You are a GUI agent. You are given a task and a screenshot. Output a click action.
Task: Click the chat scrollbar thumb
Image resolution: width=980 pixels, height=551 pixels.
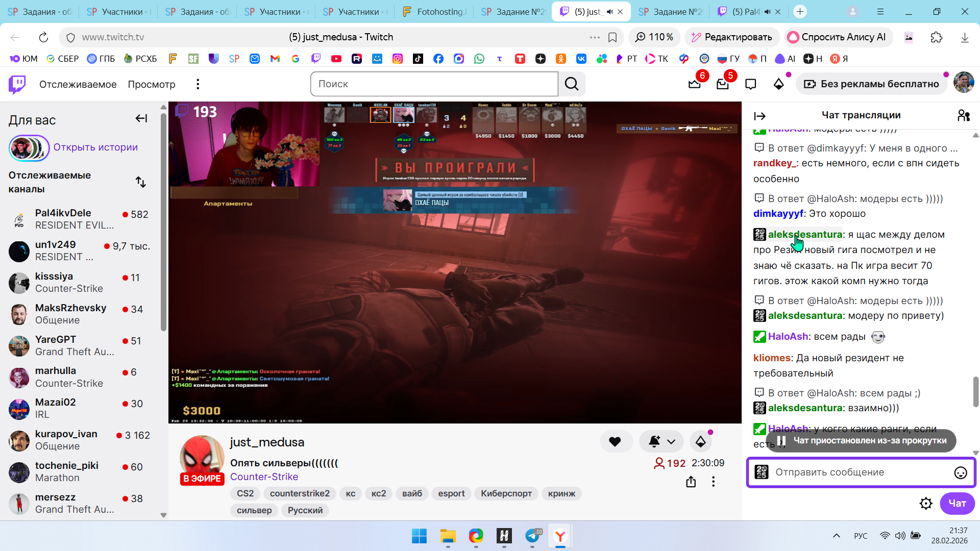pos(975,391)
